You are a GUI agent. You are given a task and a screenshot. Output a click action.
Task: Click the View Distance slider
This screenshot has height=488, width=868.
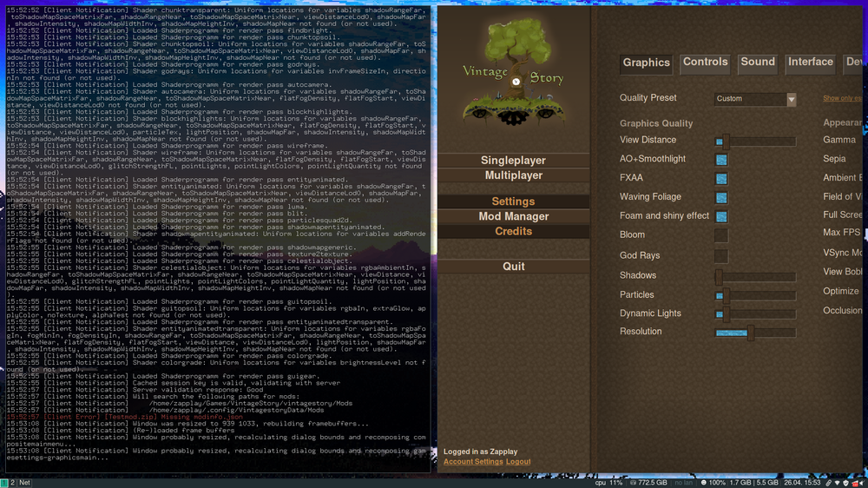coord(755,141)
